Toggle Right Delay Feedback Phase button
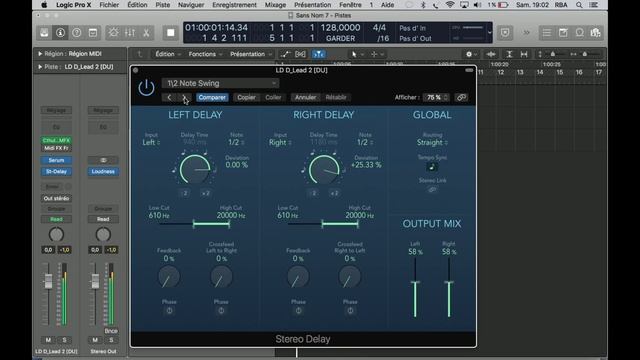 (x=298, y=311)
